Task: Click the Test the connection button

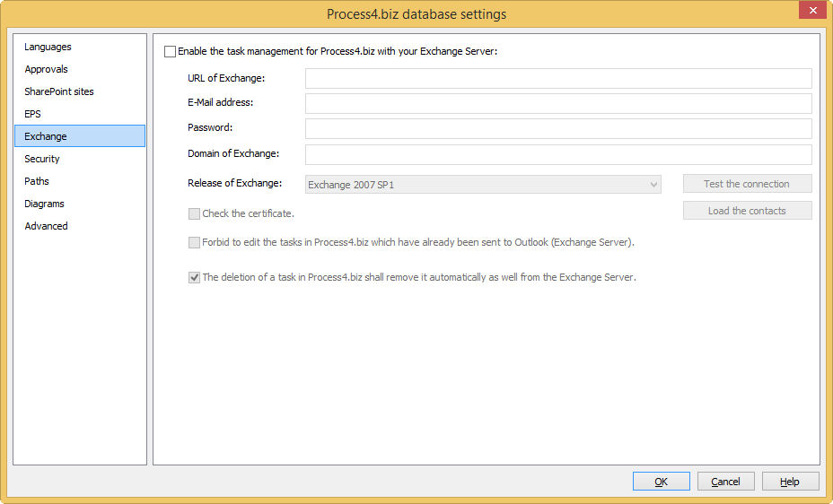Action: (x=748, y=184)
